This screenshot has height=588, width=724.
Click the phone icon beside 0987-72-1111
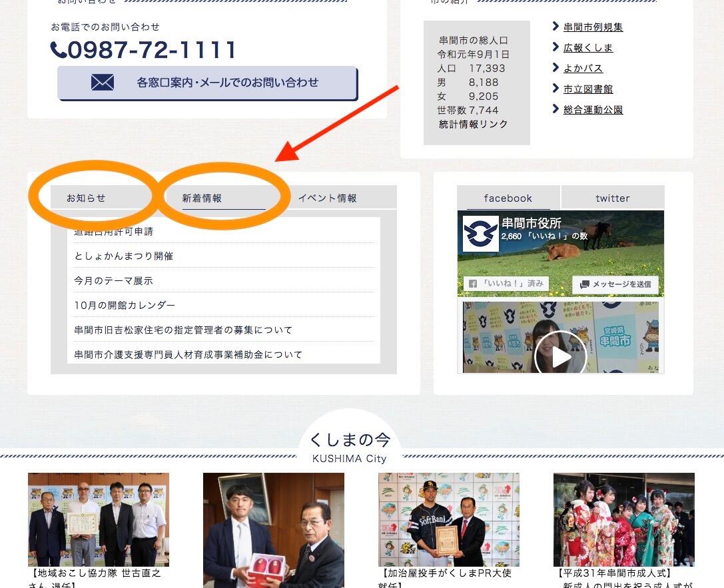[x=58, y=50]
